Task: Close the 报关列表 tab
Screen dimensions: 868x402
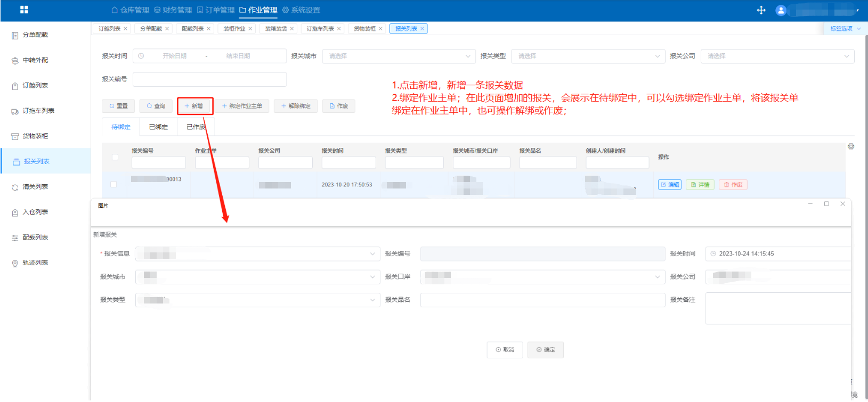Action: [x=422, y=29]
